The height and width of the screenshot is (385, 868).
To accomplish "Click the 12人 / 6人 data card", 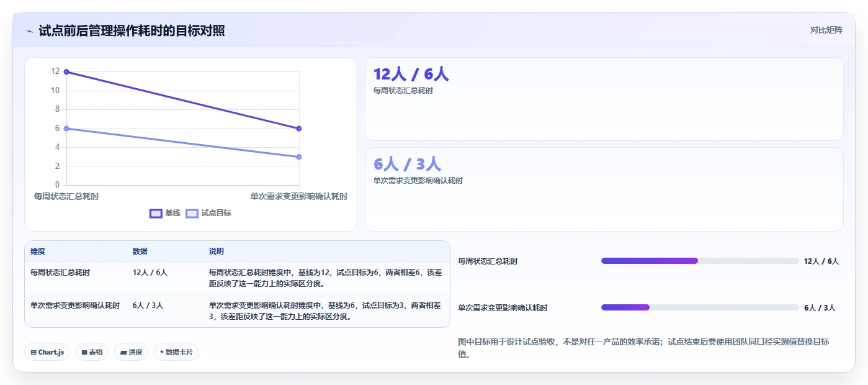I will tap(604, 99).
